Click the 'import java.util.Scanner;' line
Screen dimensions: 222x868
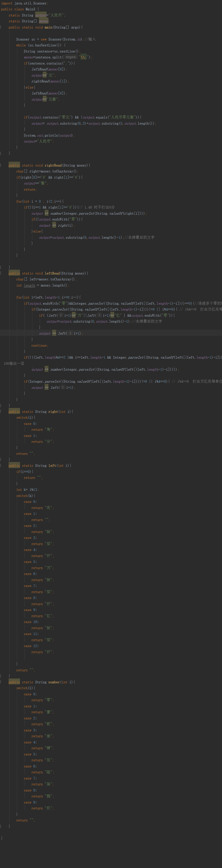click(24, 3)
